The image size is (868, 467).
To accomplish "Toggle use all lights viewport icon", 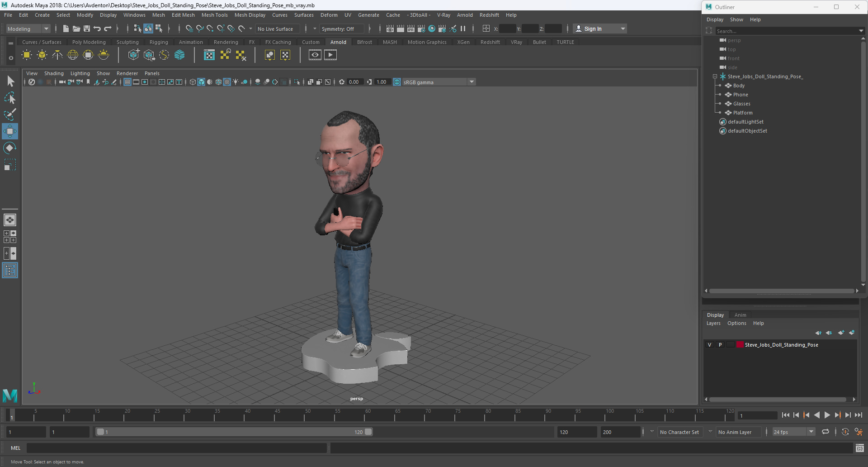I will tap(236, 82).
